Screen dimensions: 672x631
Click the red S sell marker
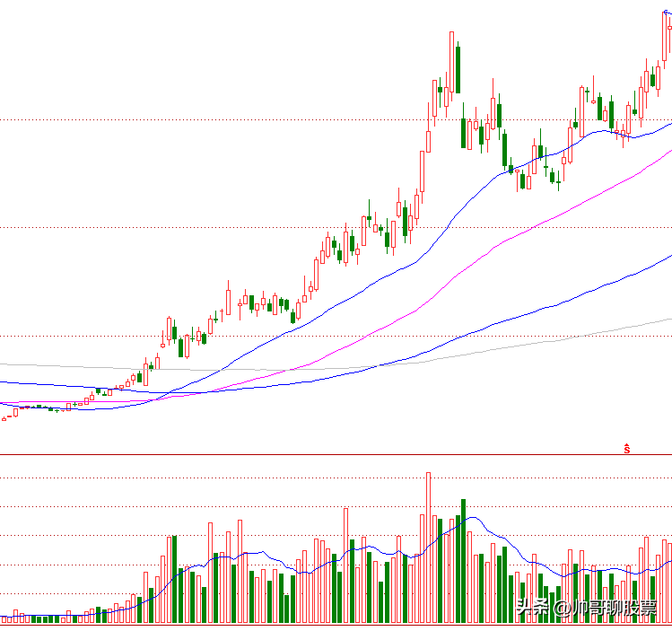627,449
